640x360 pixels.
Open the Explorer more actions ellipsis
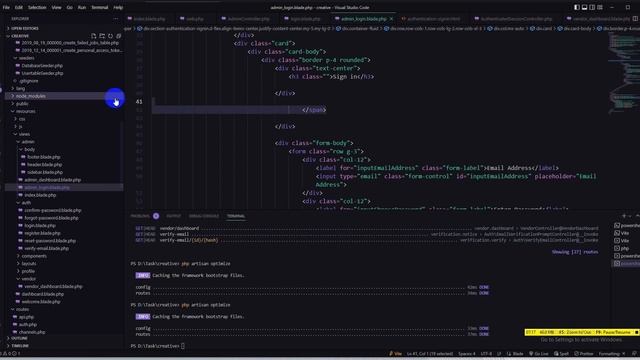(116, 19)
